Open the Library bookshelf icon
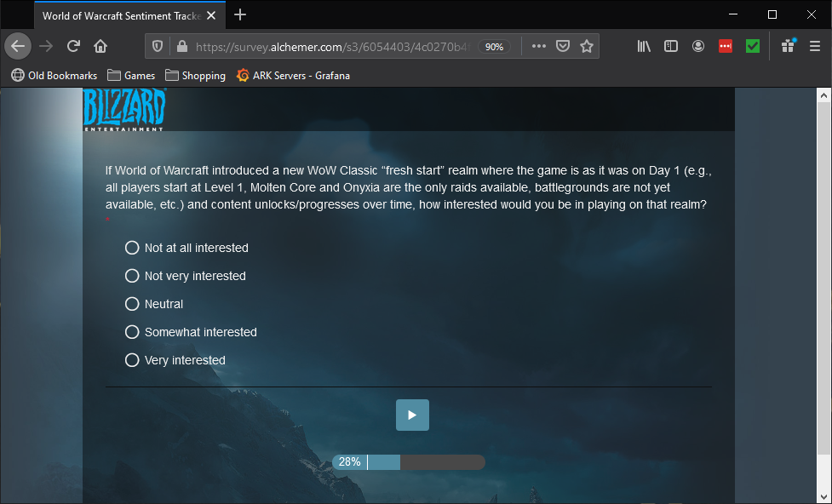The width and height of the screenshot is (832, 504). [x=644, y=46]
